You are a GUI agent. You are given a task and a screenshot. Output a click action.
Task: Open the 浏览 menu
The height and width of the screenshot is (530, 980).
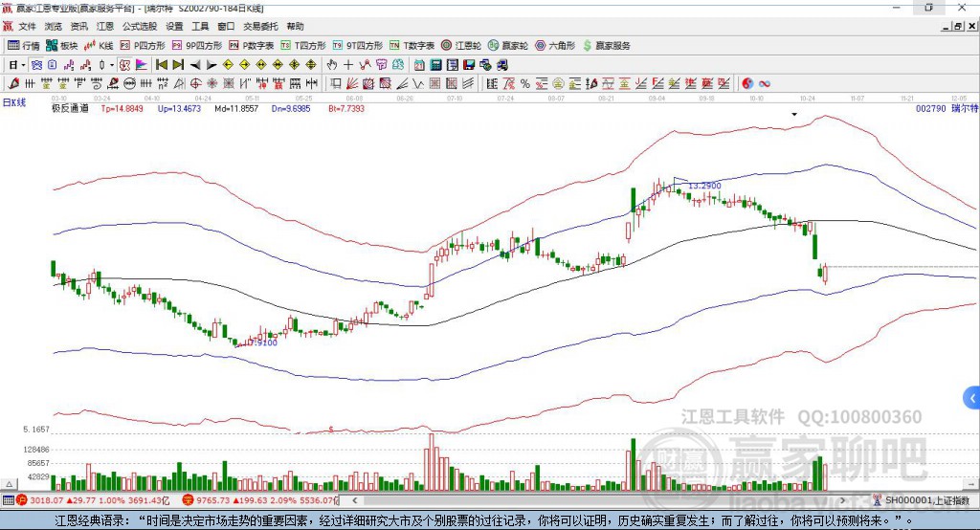tap(54, 26)
